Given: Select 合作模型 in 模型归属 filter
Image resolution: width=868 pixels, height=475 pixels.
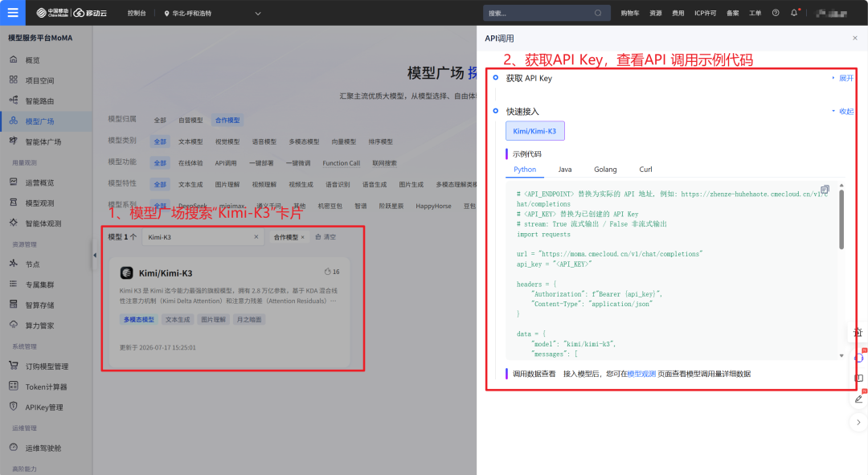Looking at the screenshot, I should click(x=227, y=120).
